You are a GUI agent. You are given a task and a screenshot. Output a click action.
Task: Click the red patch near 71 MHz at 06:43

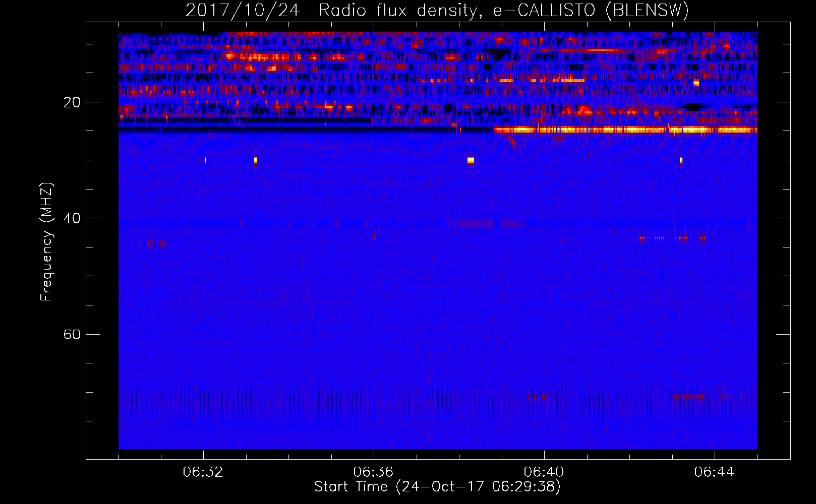click(x=688, y=397)
